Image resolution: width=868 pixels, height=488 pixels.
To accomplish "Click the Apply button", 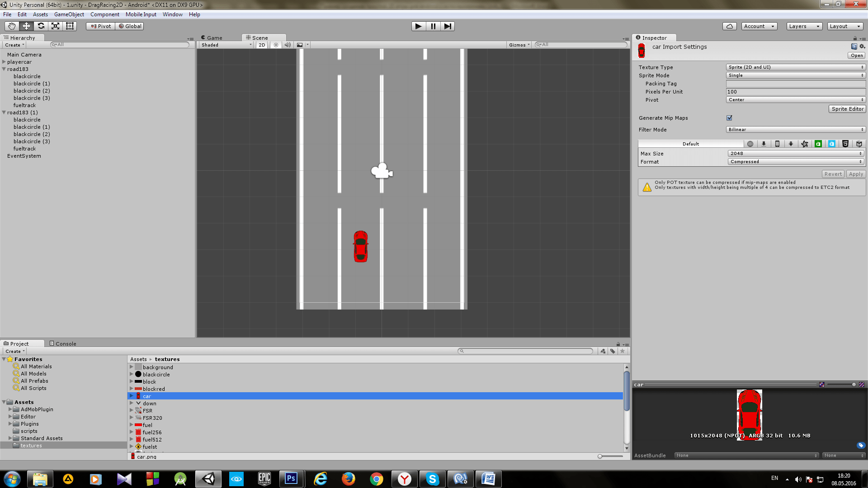I will [856, 174].
